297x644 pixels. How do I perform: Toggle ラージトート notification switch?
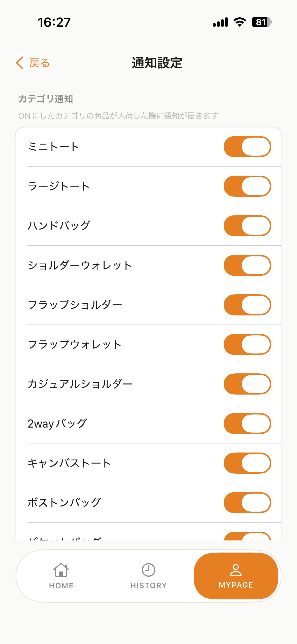(x=247, y=186)
